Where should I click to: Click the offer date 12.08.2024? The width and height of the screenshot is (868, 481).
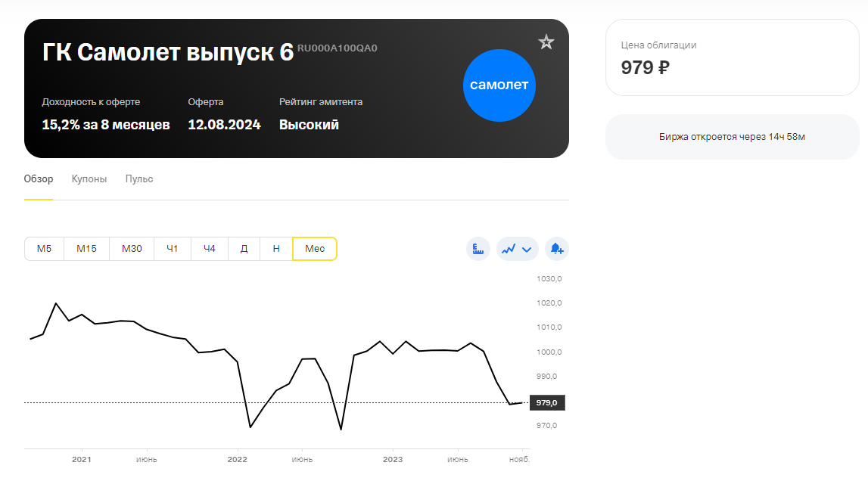[224, 125]
